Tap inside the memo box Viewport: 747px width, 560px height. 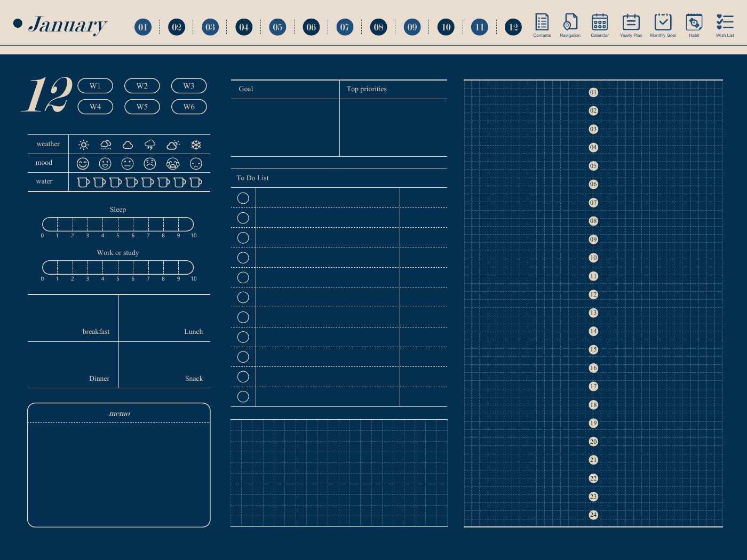click(x=119, y=465)
